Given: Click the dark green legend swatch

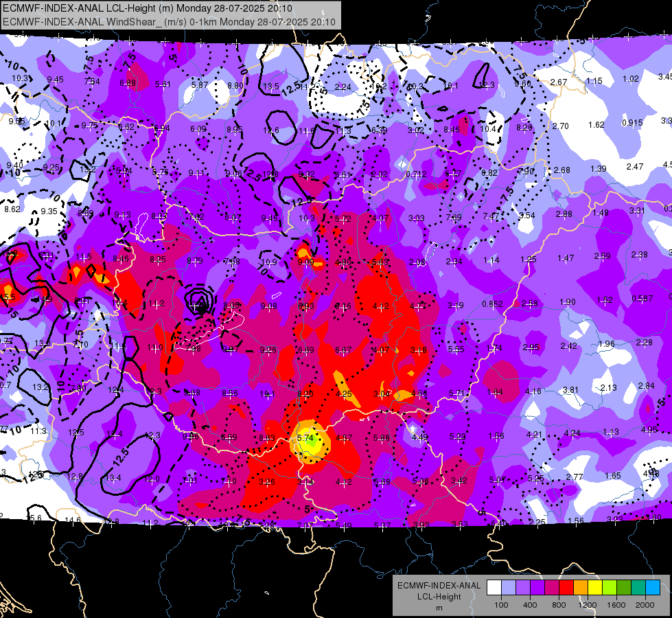Looking at the screenshot, I should point(624,587).
